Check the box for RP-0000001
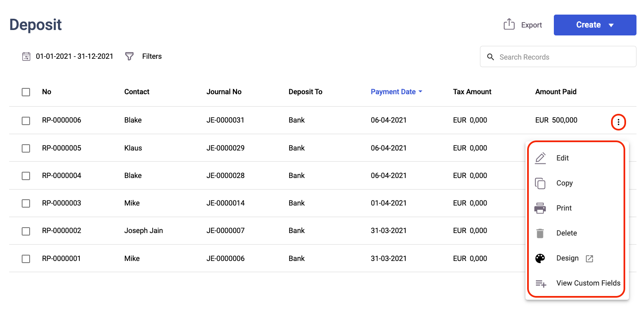This screenshot has width=644, height=316. click(26, 258)
